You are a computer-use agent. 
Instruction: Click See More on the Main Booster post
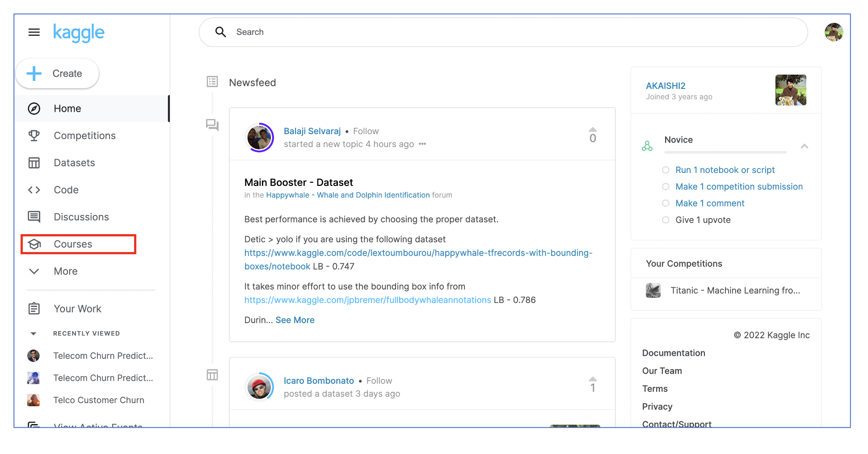[x=295, y=320]
